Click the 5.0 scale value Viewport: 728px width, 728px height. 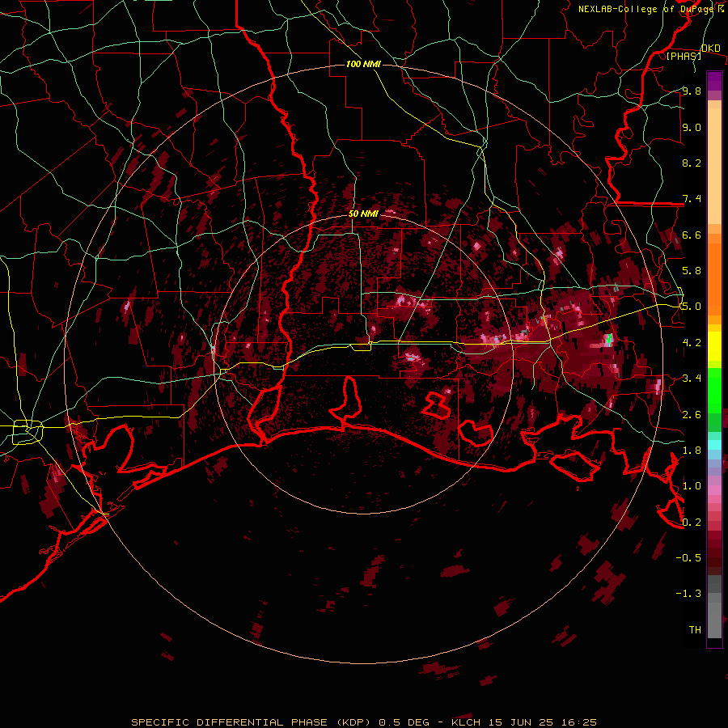coord(692,307)
